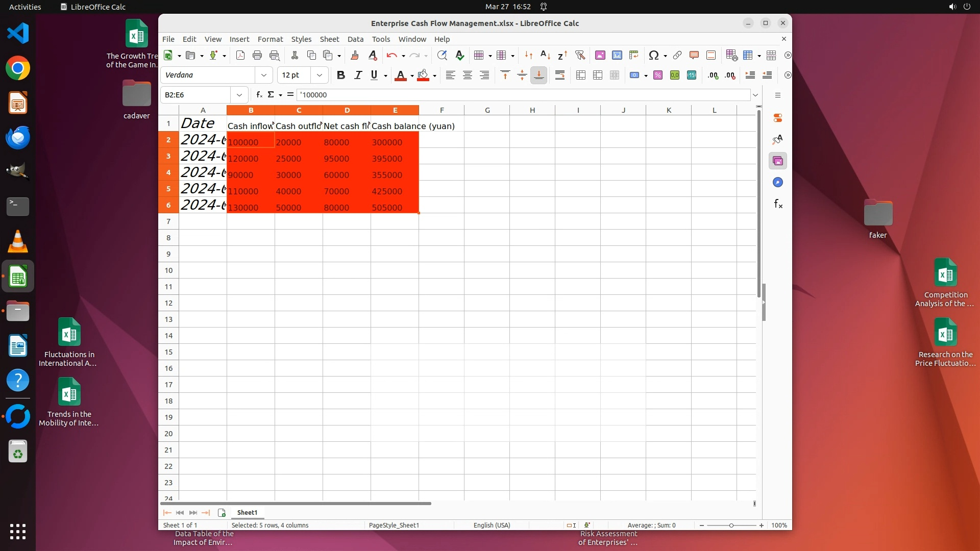980x551 pixels.
Task: Click Export as PDF icon
Action: (x=240, y=56)
